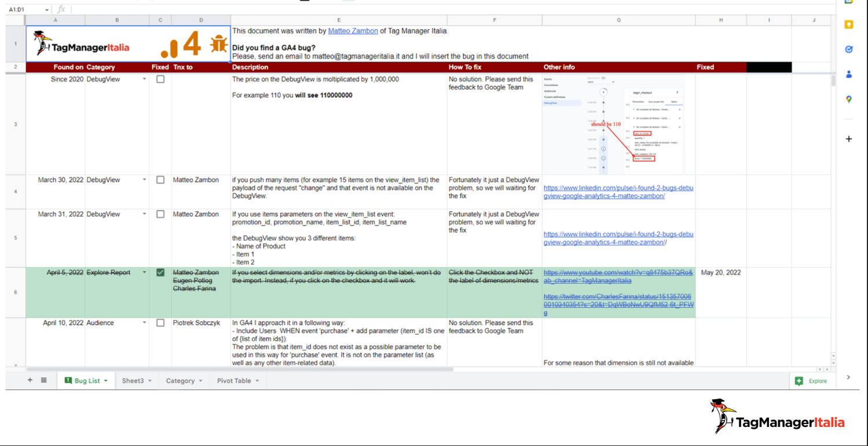Toggle Fixed checkbox for April 10, 2022 row

(160, 323)
